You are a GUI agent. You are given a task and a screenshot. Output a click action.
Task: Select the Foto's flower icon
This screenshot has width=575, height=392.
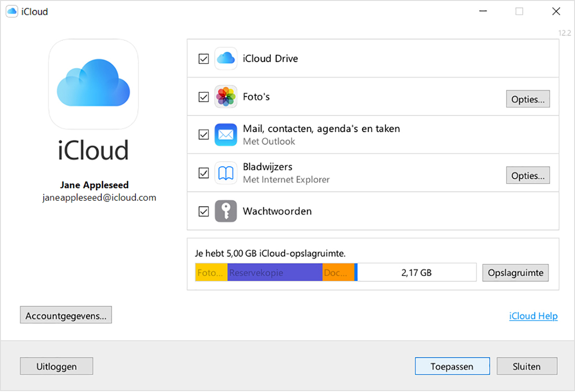[x=226, y=96]
